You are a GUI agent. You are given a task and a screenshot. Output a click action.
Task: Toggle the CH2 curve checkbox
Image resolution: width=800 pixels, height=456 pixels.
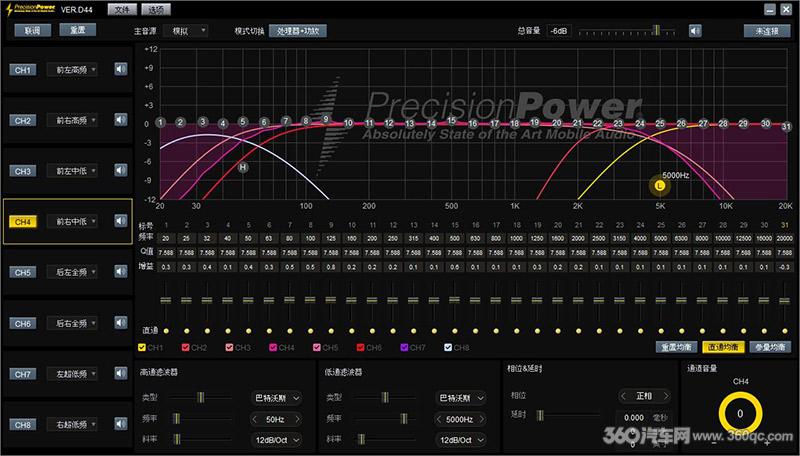tap(185, 347)
